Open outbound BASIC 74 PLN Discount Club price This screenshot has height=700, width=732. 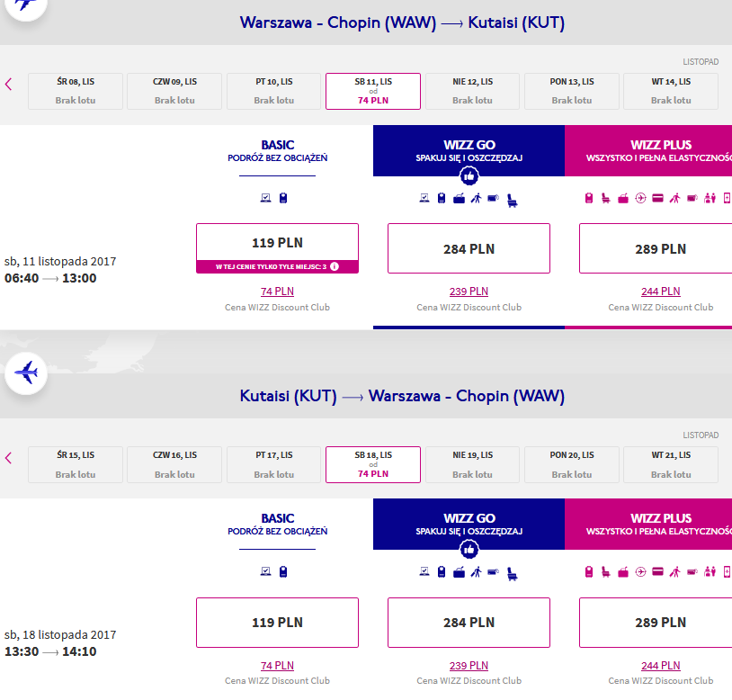click(x=277, y=292)
